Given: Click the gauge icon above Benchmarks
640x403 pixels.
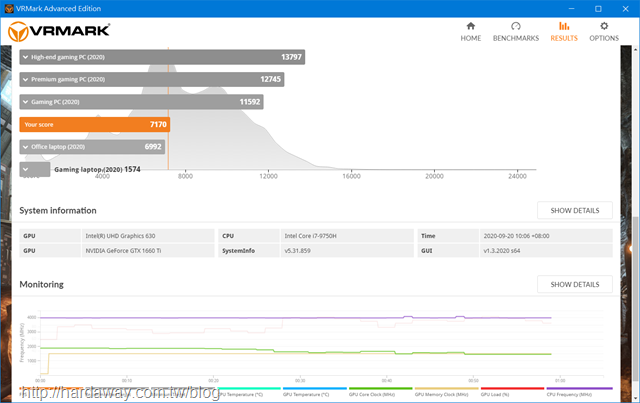Looking at the screenshot, I should (516, 26).
